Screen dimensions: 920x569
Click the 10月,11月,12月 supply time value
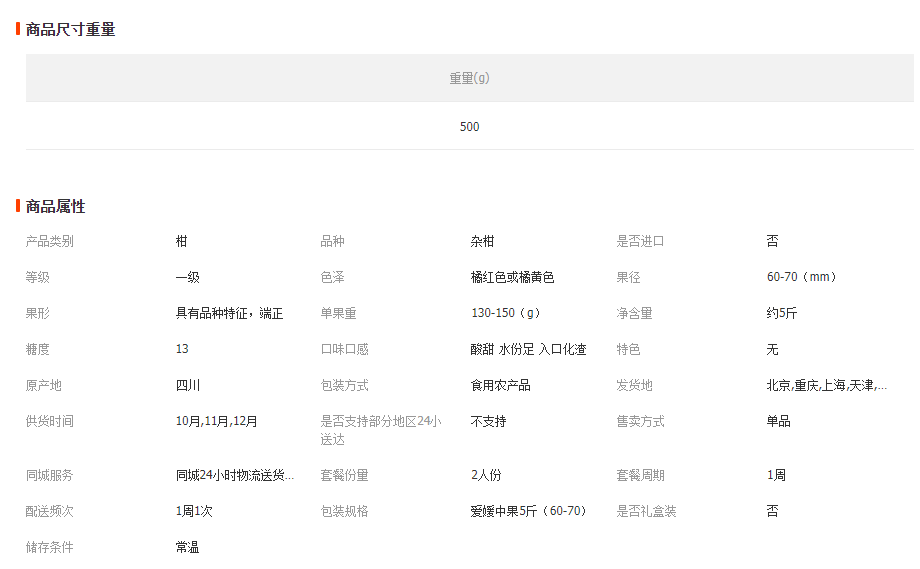(x=217, y=421)
